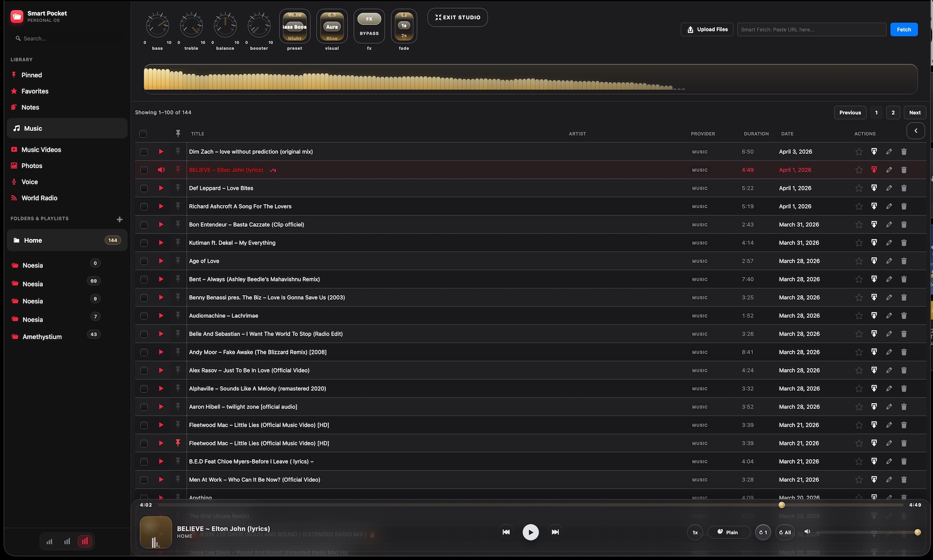
Task: Star the Audiomachine – Lachrimae track
Action: click(x=859, y=316)
